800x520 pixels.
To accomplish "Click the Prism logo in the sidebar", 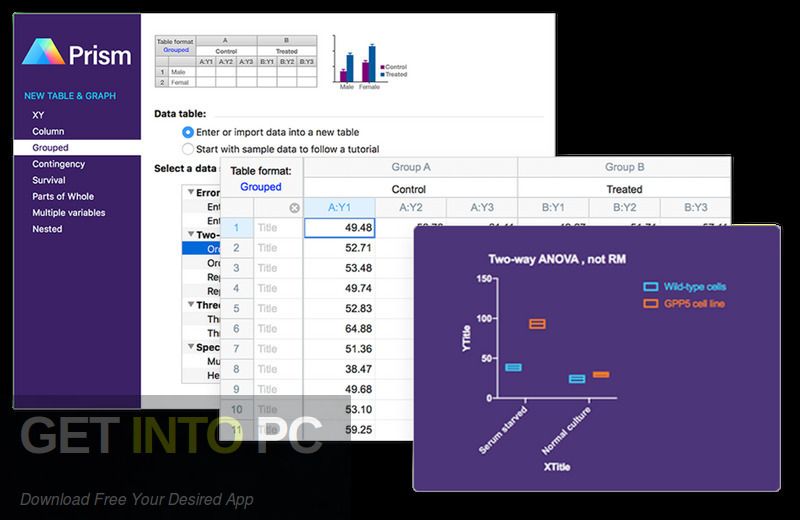I will point(77,53).
